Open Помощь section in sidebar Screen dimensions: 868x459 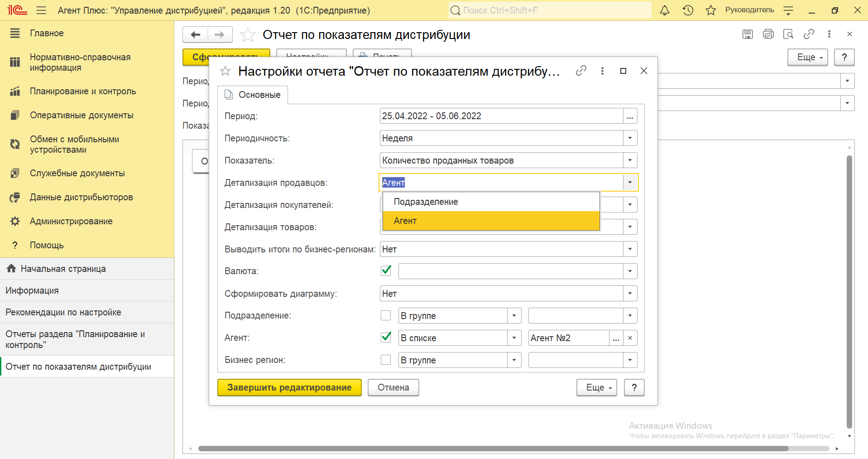[87, 245]
